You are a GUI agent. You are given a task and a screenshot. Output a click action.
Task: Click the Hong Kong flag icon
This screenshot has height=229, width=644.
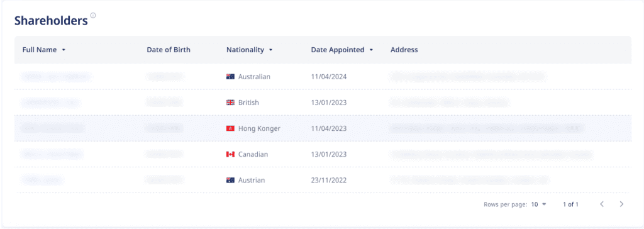(x=230, y=128)
